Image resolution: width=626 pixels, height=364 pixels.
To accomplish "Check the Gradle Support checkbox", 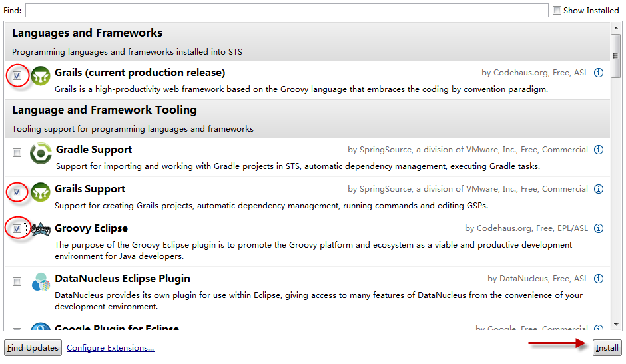I will (17, 153).
